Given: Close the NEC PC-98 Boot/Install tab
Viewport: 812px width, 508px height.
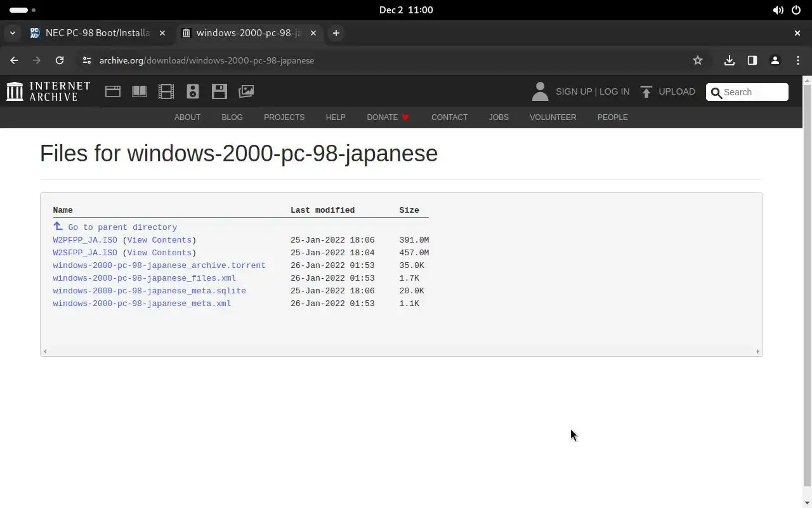Looking at the screenshot, I should pos(162,33).
